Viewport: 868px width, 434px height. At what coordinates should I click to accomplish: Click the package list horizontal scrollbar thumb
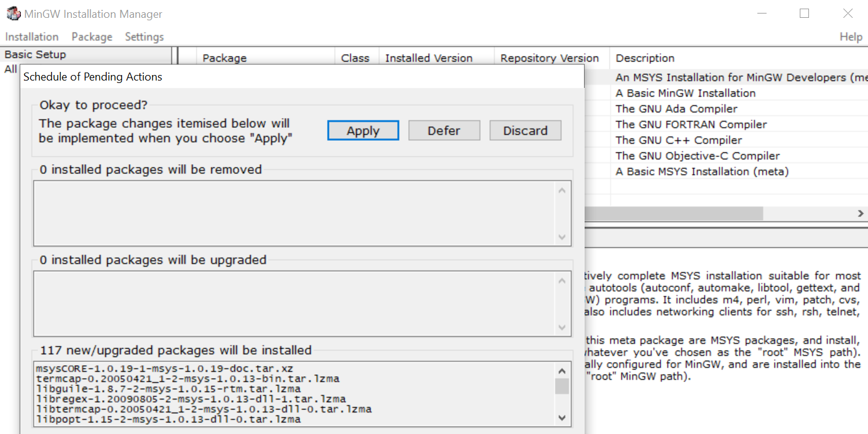click(673, 213)
